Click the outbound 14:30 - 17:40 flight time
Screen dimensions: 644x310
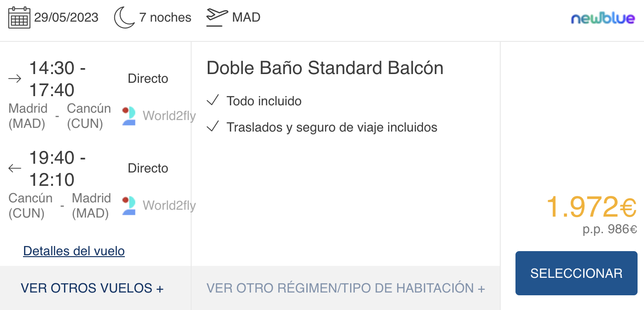click(58, 79)
